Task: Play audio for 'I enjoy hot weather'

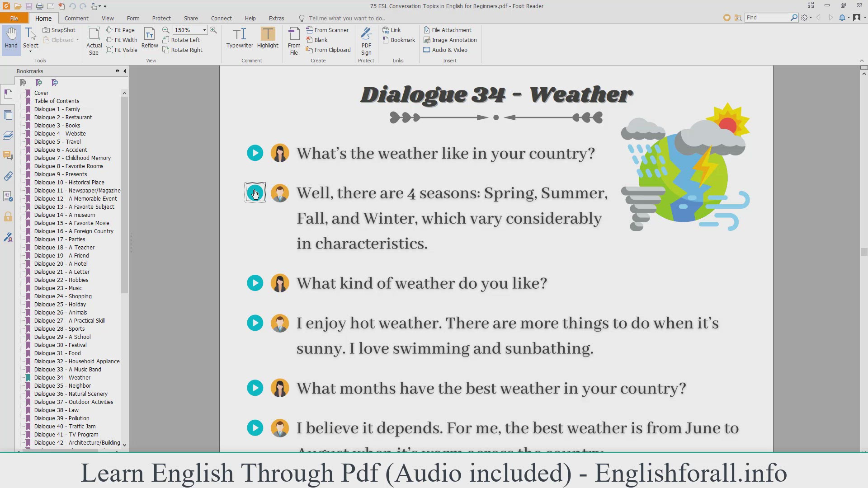Action: [x=255, y=323]
